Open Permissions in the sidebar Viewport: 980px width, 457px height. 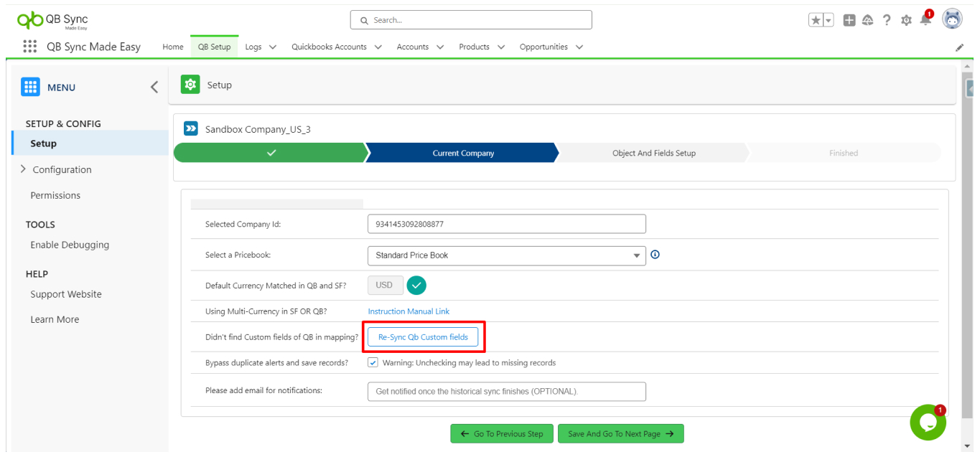pos(55,195)
